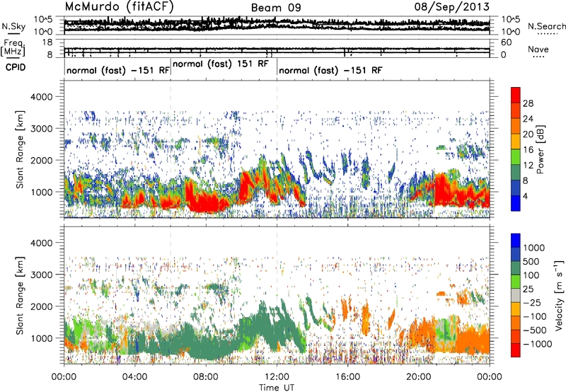
Task: Click the "Slant Range [km]" label of the power panel
Action: 21,149
